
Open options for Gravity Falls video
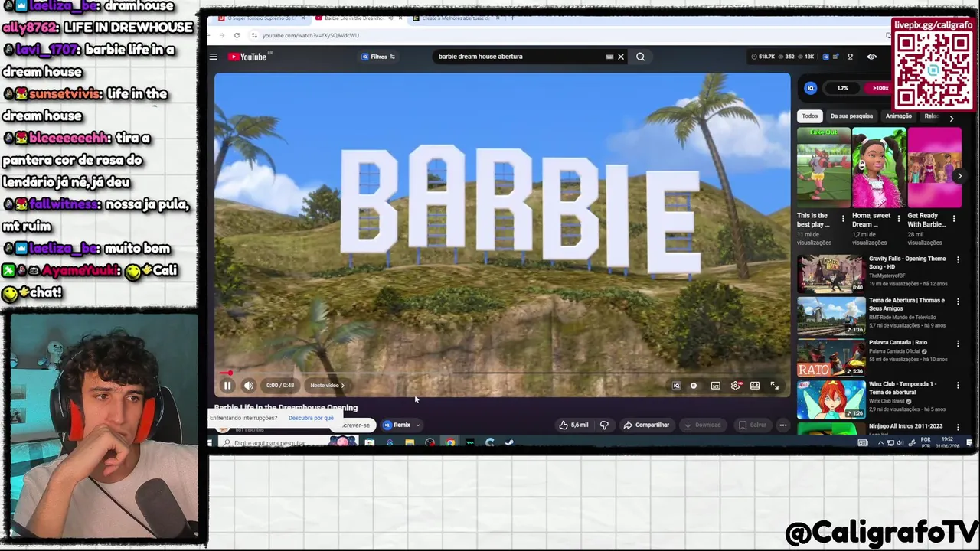(x=958, y=260)
